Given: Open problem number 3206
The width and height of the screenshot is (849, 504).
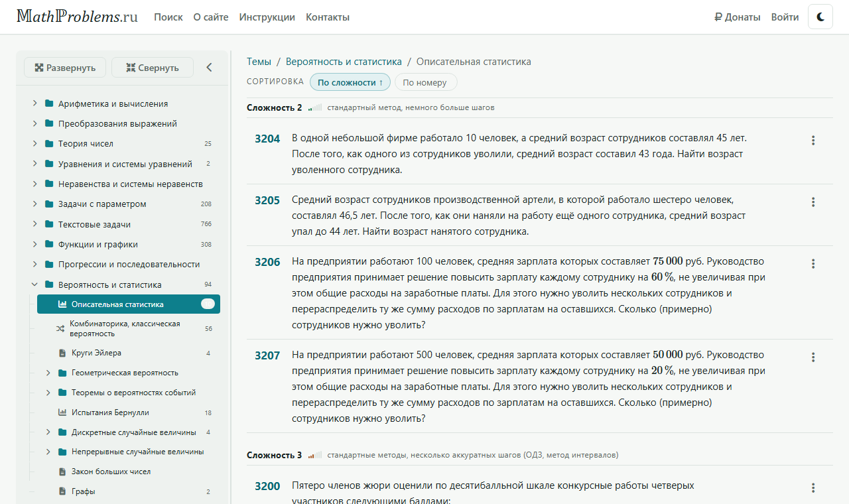Looking at the screenshot, I should [x=267, y=262].
